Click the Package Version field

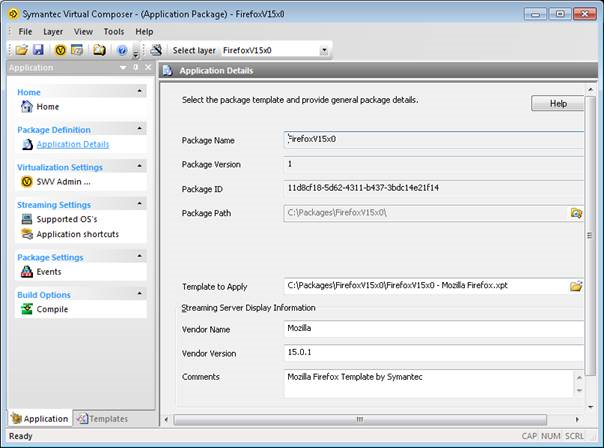434,164
